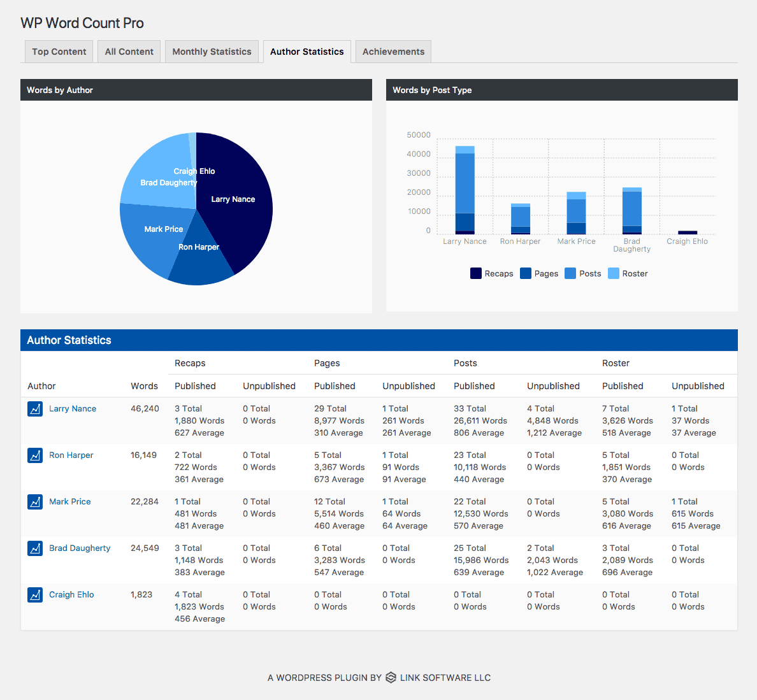Toggle the Posts legend swatch
757x700 pixels.
pyautogui.click(x=570, y=273)
